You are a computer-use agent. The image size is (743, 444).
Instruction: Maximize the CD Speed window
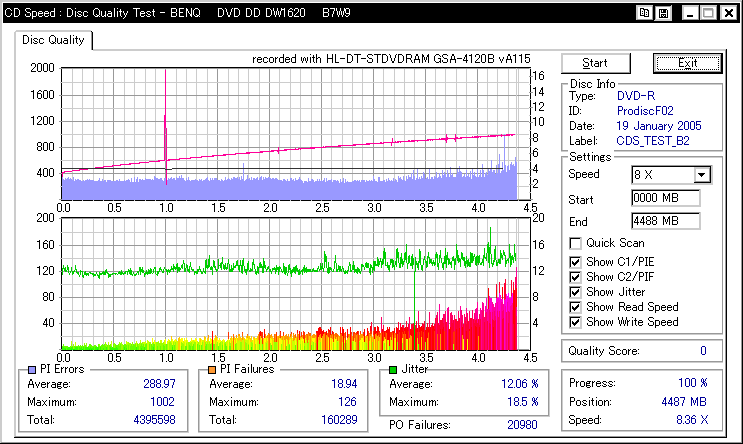coord(707,13)
